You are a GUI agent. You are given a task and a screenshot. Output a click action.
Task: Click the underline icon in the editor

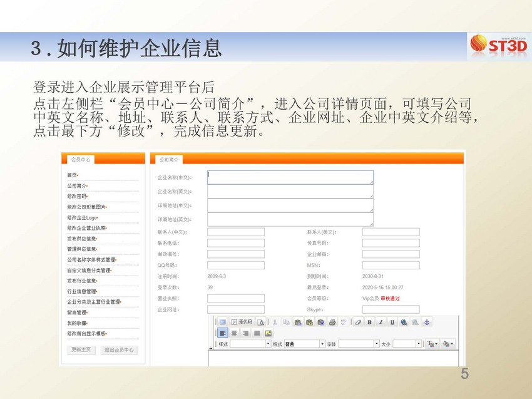(x=392, y=322)
